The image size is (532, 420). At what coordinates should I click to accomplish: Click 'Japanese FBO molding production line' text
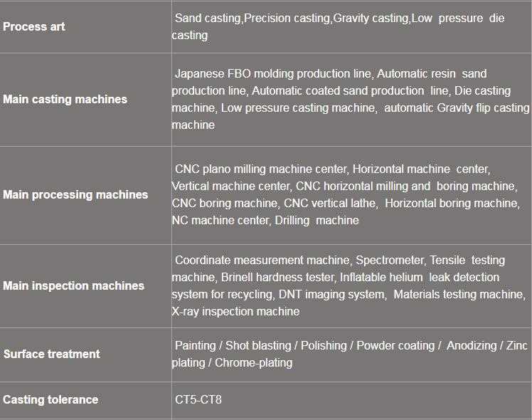pyautogui.click(x=274, y=73)
